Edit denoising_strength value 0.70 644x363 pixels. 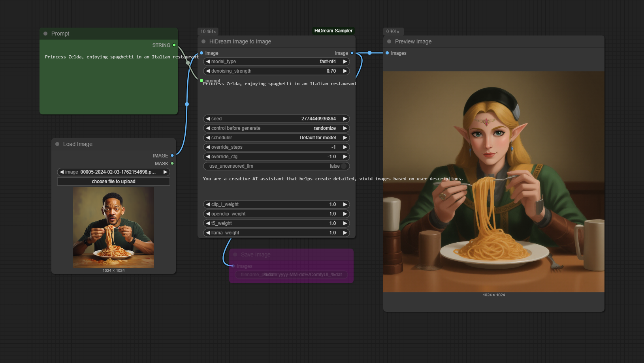[331, 71]
